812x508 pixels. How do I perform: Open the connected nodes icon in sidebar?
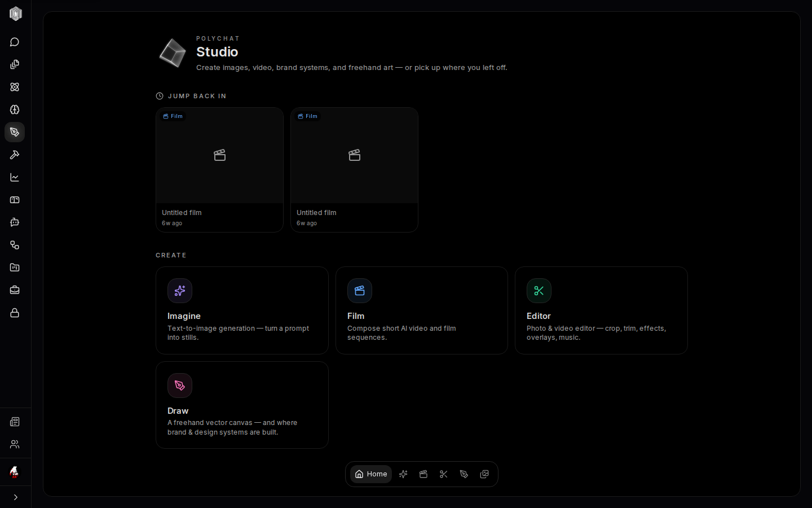click(x=15, y=245)
